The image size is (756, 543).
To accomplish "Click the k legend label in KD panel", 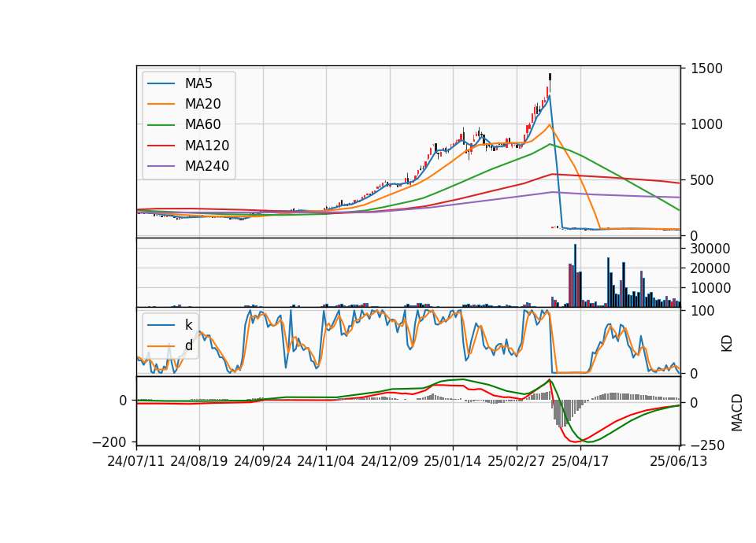I will point(188,325).
